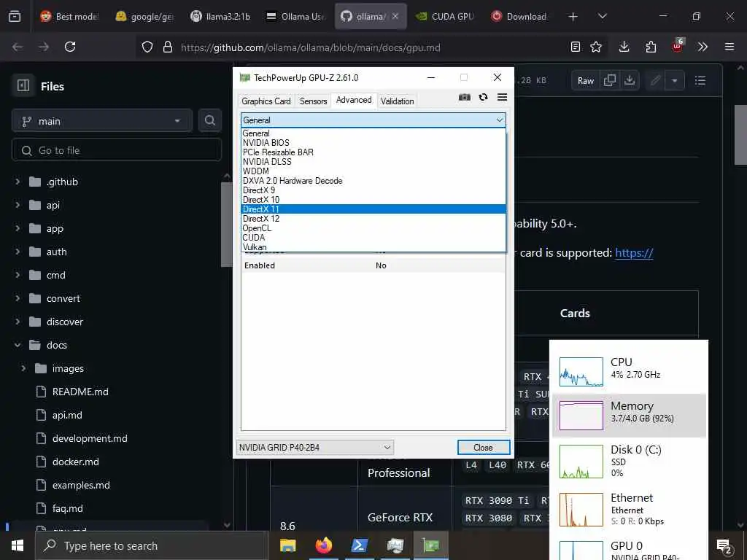This screenshot has width=747, height=560.
Task: Open the https:// link in the docs
Action: pos(634,252)
